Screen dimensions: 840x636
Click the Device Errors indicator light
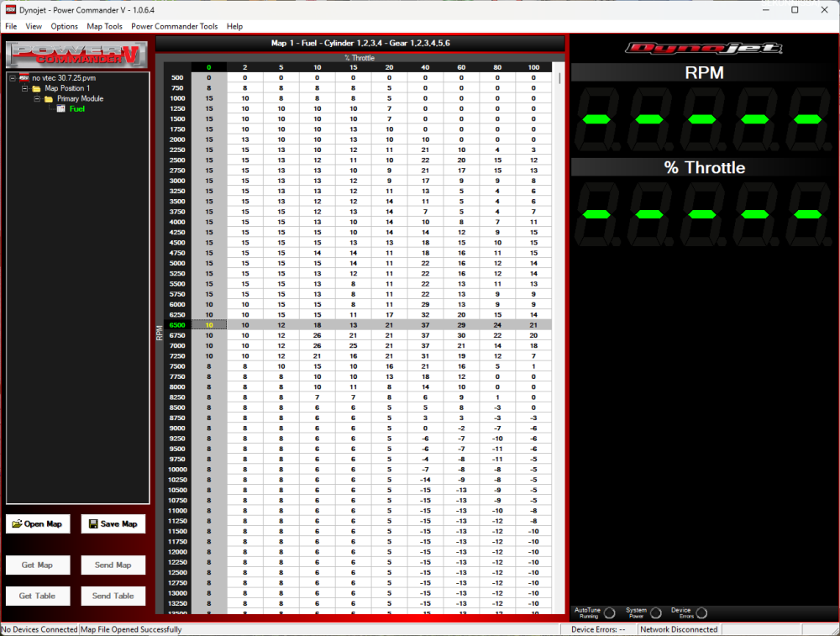701,613
